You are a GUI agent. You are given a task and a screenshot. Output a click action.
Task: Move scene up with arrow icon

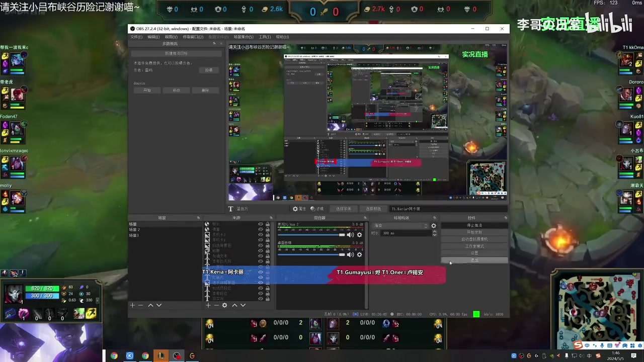(x=150, y=305)
